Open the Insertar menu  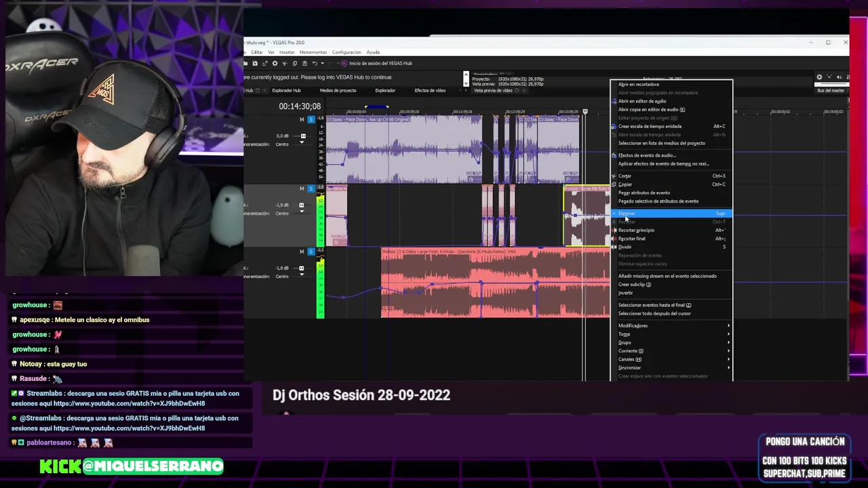click(287, 52)
